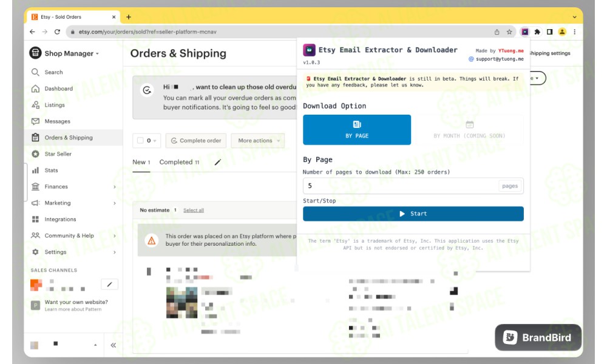
Task: Close the Etsy - Sold Orders tab
Action: 114,17
